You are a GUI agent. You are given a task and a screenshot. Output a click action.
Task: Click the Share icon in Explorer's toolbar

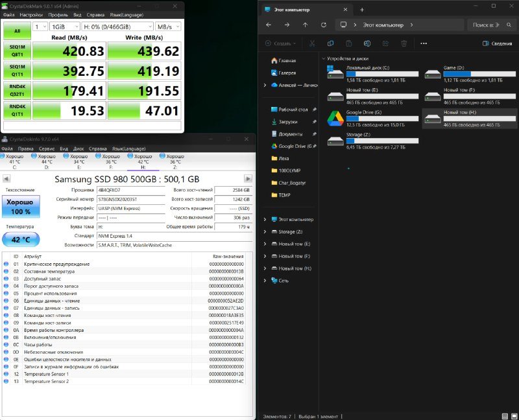coord(386,42)
